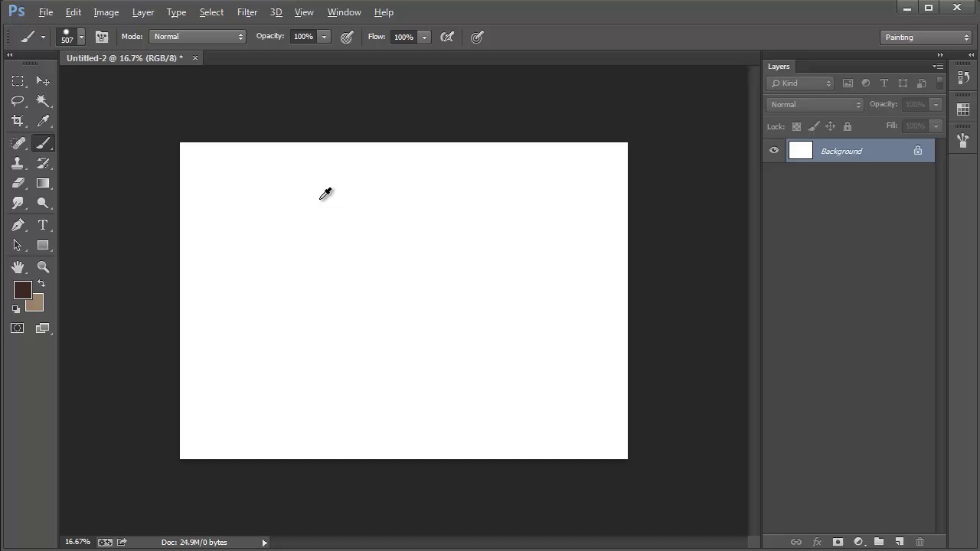Toggle the adjustment layers filter

(866, 83)
